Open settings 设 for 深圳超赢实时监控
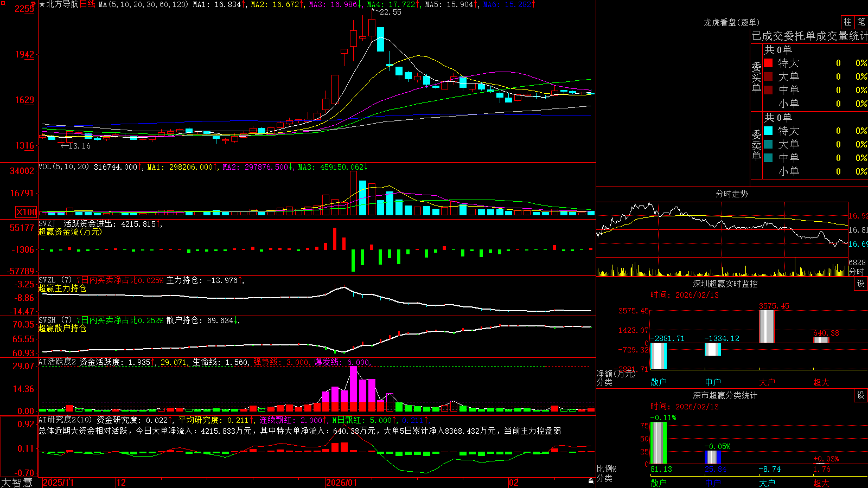The width and height of the screenshot is (868, 488). tap(861, 284)
